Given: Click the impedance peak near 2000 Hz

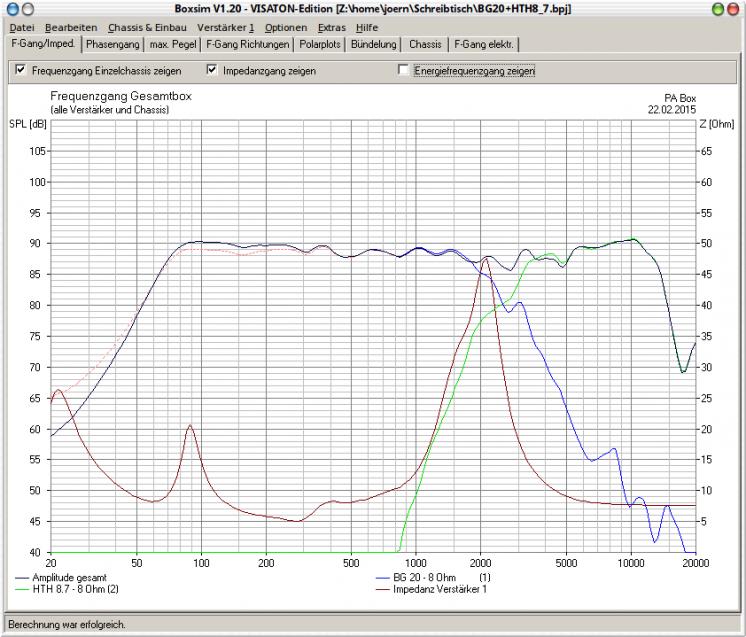Looking at the screenshot, I should click(486, 258).
